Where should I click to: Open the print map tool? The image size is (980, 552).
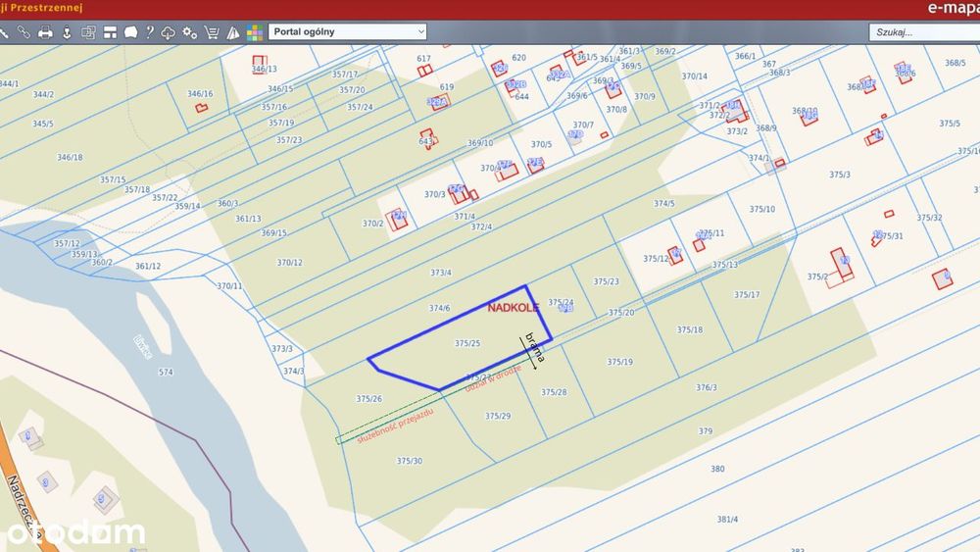click(45, 32)
